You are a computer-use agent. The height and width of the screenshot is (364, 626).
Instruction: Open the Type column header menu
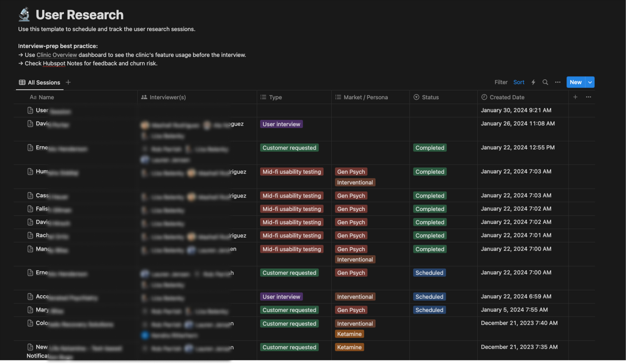coord(275,97)
